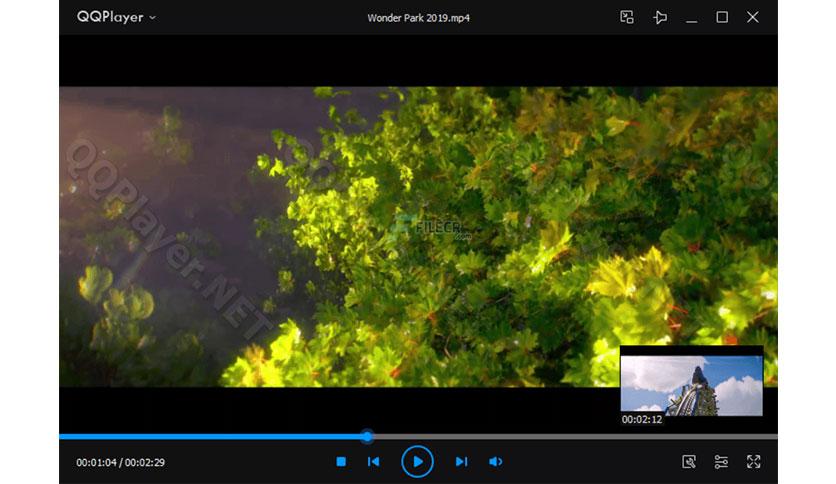This screenshot has width=836, height=484.
Task: Maximize the QQPlayer window
Action: [722, 17]
